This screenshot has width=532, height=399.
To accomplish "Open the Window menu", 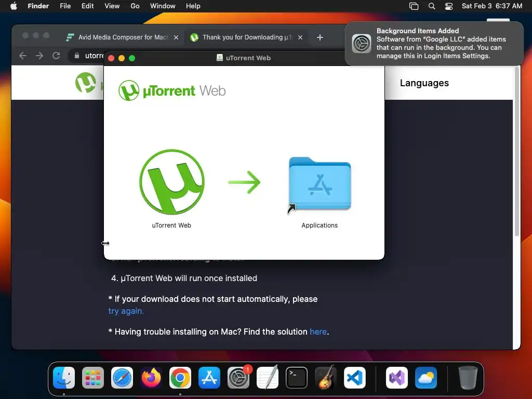I will pos(163,6).
